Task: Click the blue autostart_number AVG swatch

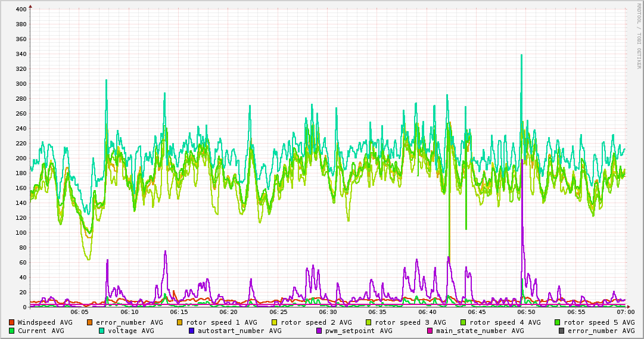Action: point(191,331)
